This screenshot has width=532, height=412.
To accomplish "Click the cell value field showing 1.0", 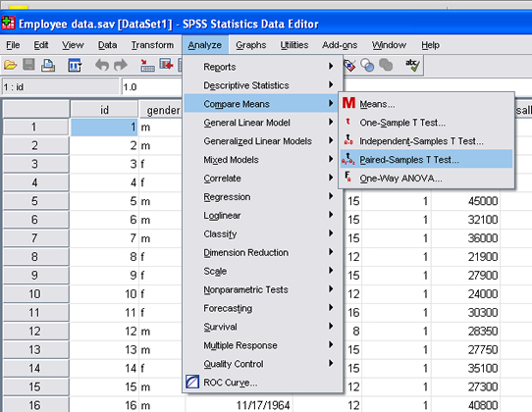I will [x=152, y=87].
